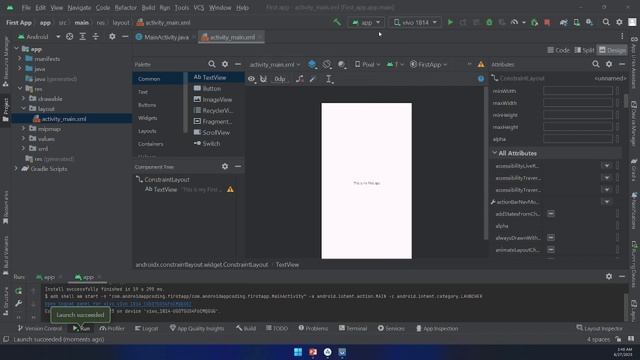
Task: Select the Widgets palette category
Action: [x=147, y=118]
